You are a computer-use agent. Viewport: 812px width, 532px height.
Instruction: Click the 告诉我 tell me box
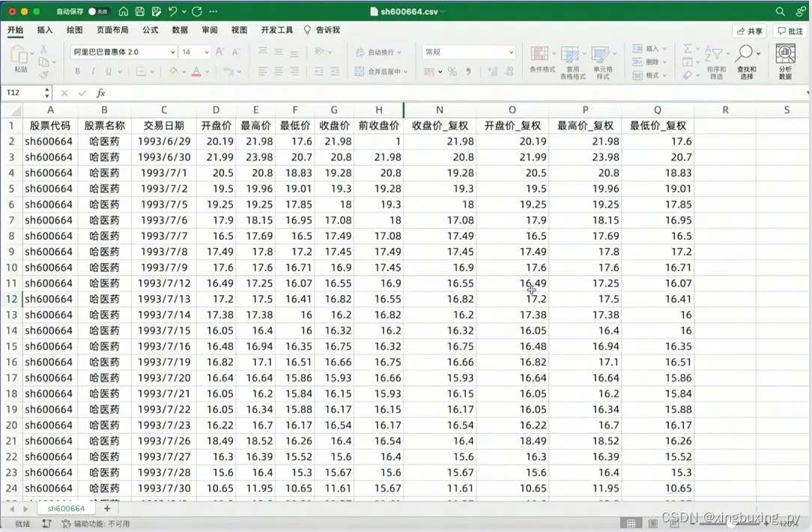tap(322, 30)
